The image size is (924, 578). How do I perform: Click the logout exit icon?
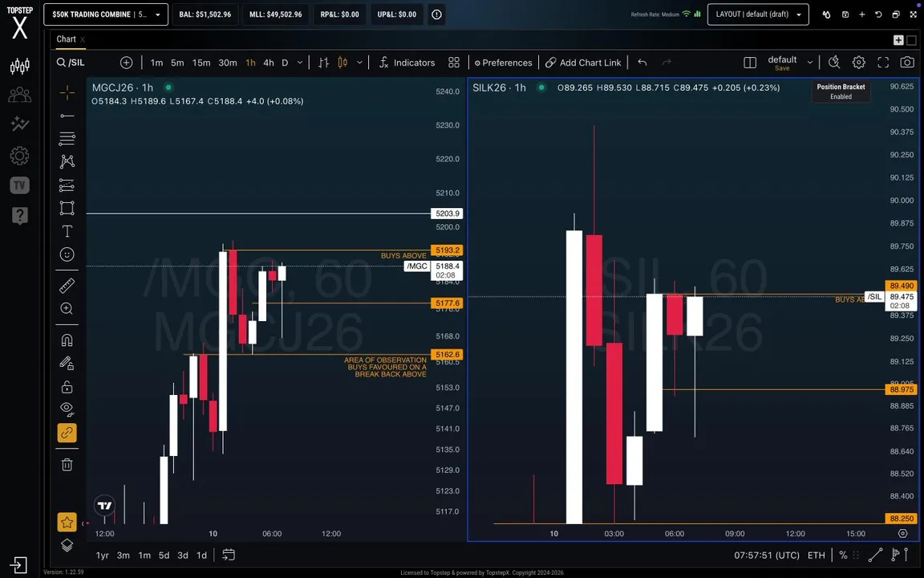pos(18,564)
